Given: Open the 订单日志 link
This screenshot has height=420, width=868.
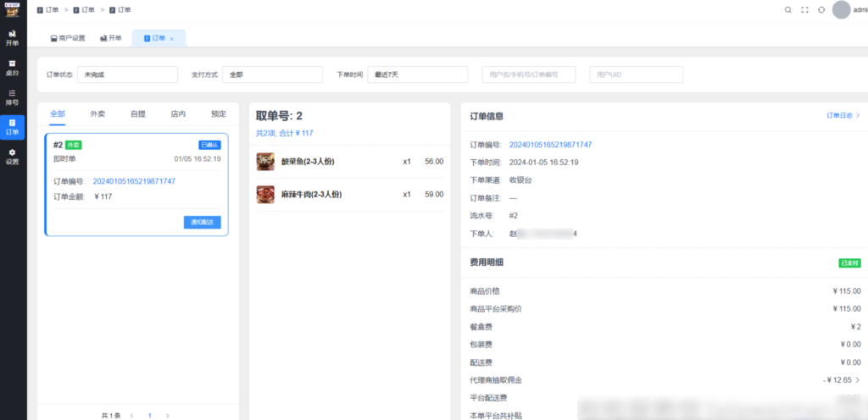Looking at the screenshot, I should point(843,116).
